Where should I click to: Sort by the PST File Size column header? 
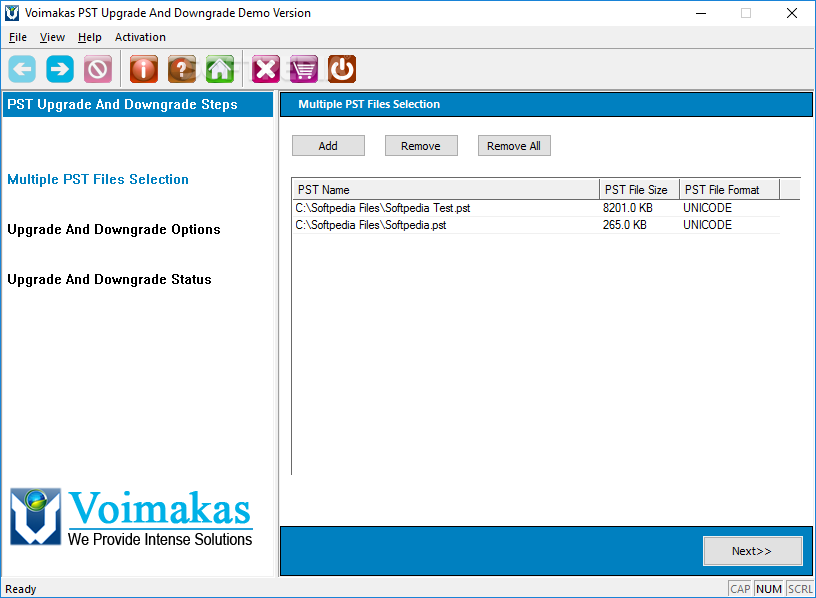pos(640,189)
